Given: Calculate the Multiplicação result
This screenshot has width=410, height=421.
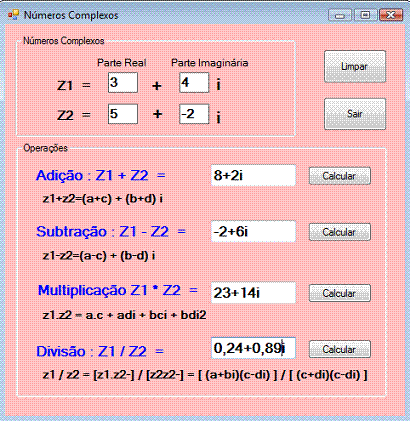Looking at the screenshot, I should (340, 293).
